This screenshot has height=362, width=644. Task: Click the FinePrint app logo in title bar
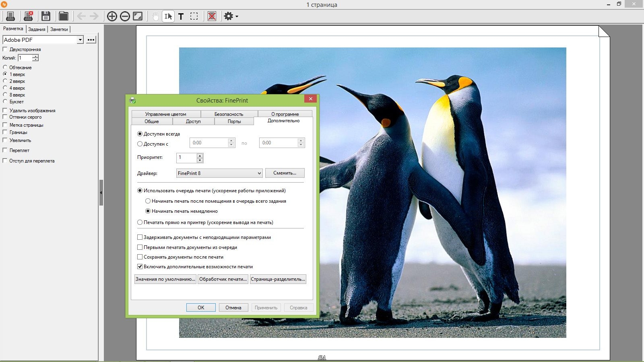coord(4,4)
